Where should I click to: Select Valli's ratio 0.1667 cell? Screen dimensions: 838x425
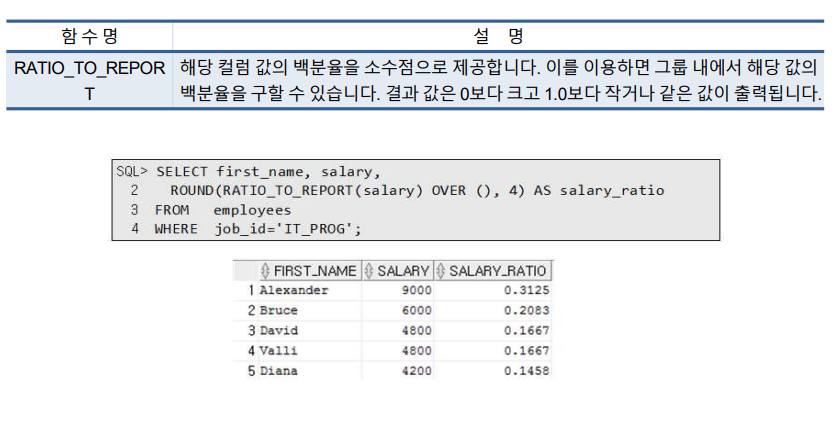tap(526, 351)
